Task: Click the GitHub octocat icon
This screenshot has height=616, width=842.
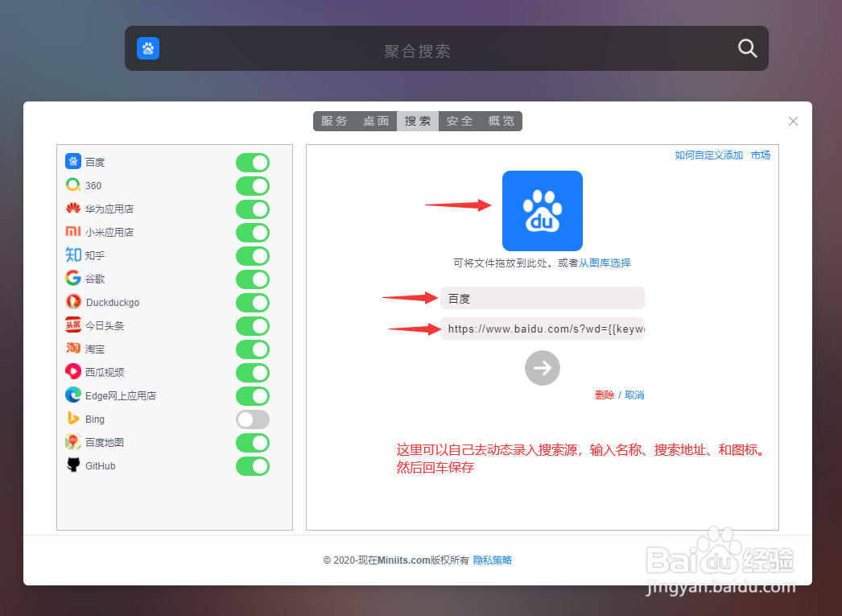Action: 73,465
